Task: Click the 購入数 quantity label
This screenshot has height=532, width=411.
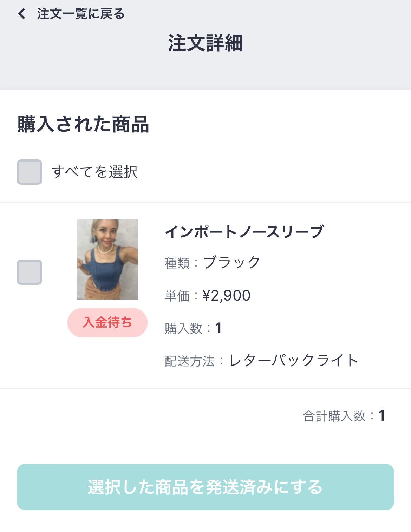Action: pyautogui.click(x=183, y=329)
